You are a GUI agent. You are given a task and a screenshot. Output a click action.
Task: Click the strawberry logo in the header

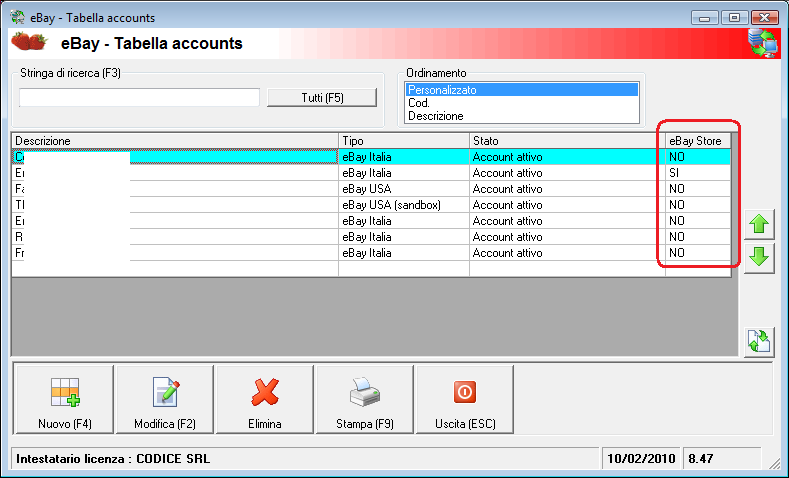point(29,41)
